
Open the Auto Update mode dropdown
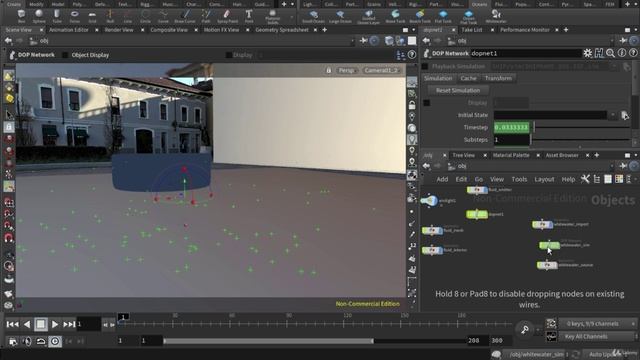pos(610,354)
